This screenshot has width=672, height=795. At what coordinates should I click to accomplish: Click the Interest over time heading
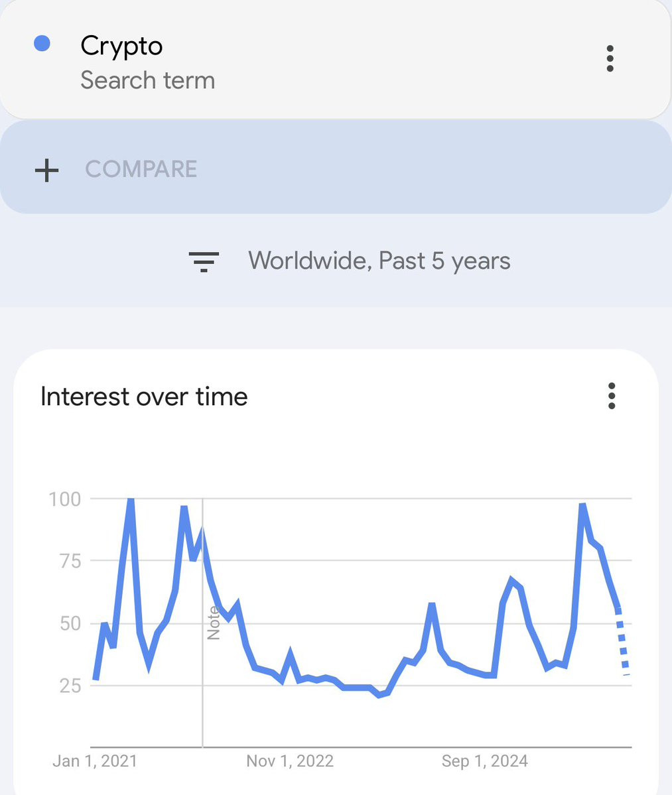point(144,397)
